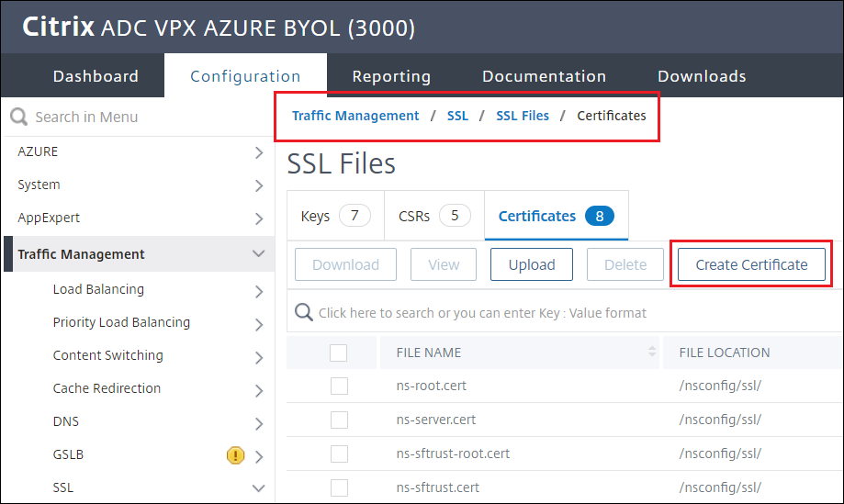Click the menu search magnifier icon
844x504 pixels.
coord(18,117)
